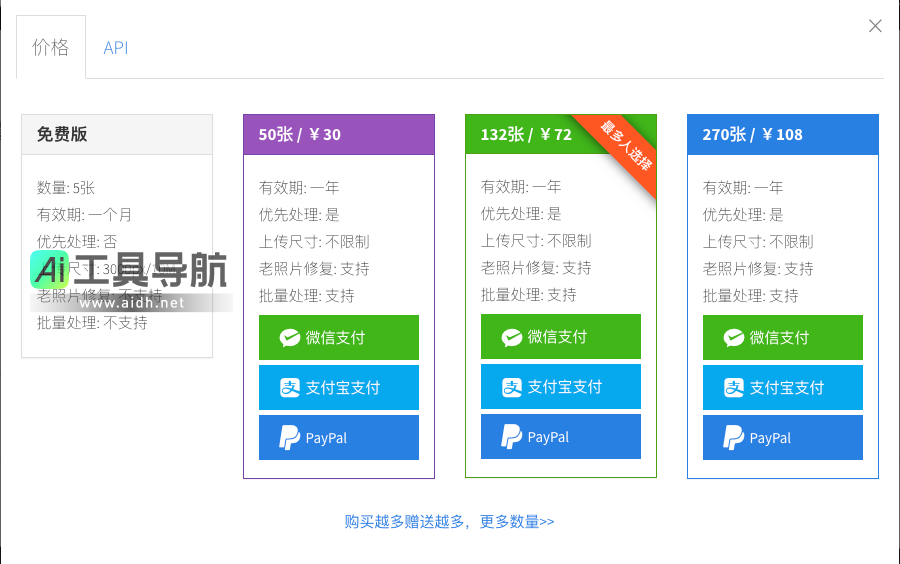Close the pricing dialog
Image resolution: width=900 pixels, height=564 pixels.
tap(875, 26)
